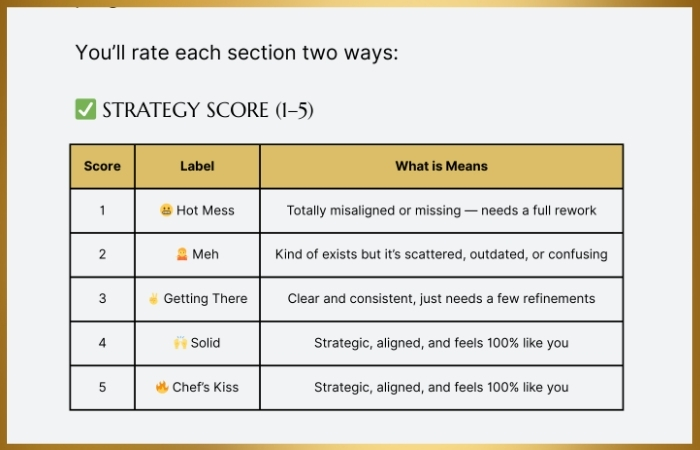Click the What is Means header cell
This screenshot has height=450, width=700.
click(442, 166)
